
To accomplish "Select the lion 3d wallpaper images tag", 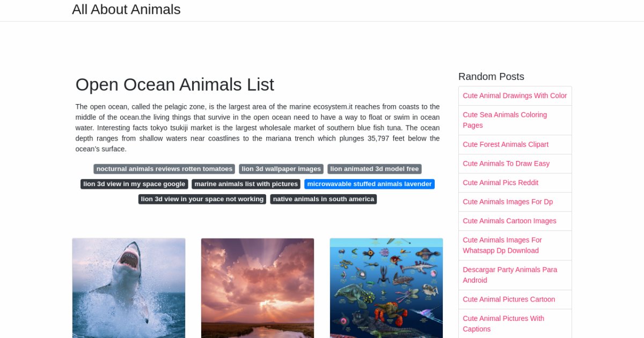I will pos(281,169).
